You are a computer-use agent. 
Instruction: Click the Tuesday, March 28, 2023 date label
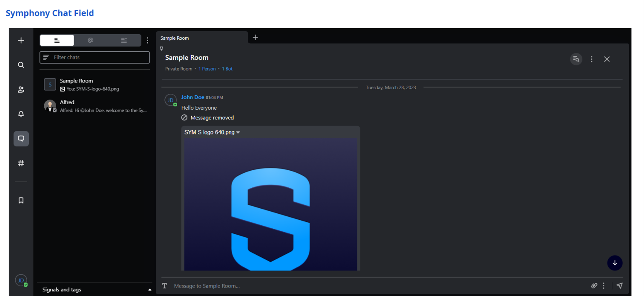point(391,88)
